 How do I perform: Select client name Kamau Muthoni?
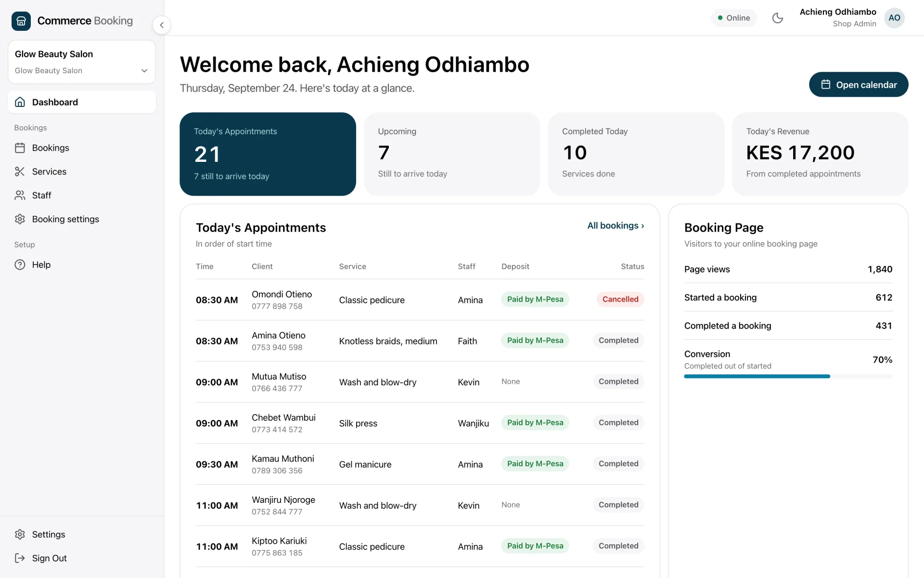pos(282,459)
